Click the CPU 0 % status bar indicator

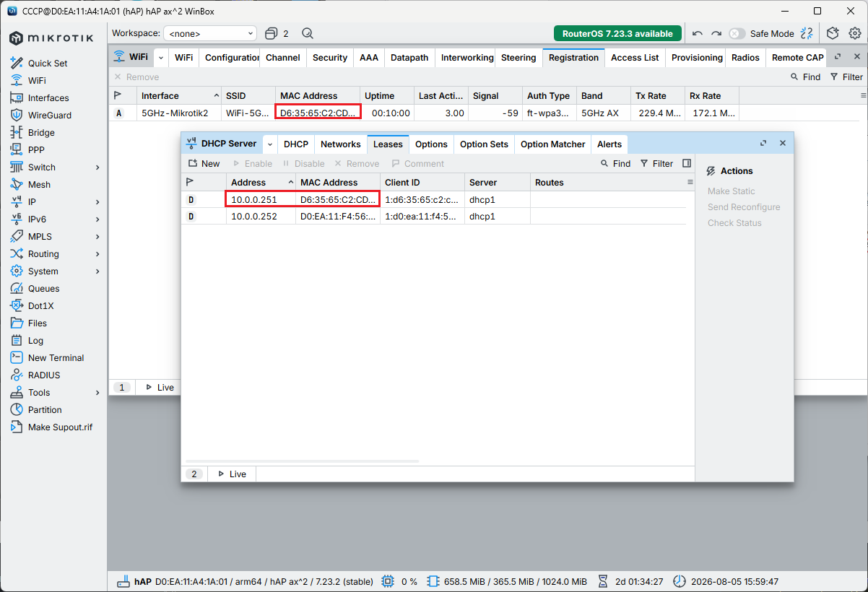400,581
